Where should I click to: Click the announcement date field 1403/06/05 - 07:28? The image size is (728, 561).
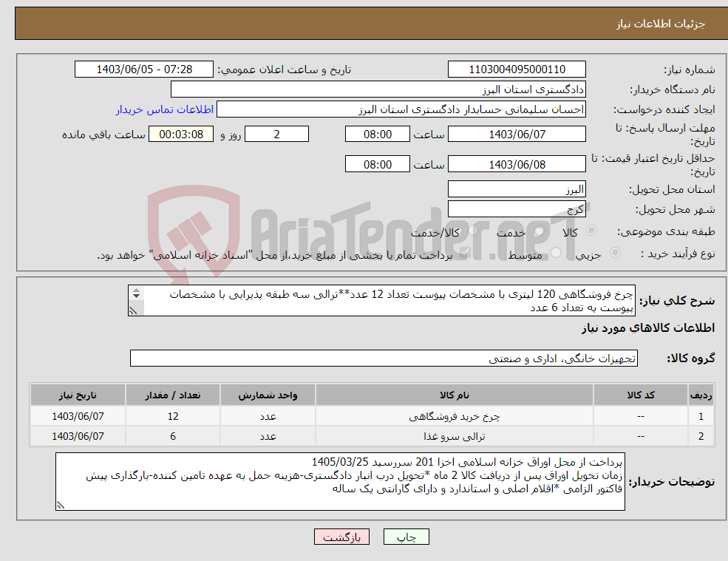click(x=144, y=69)
